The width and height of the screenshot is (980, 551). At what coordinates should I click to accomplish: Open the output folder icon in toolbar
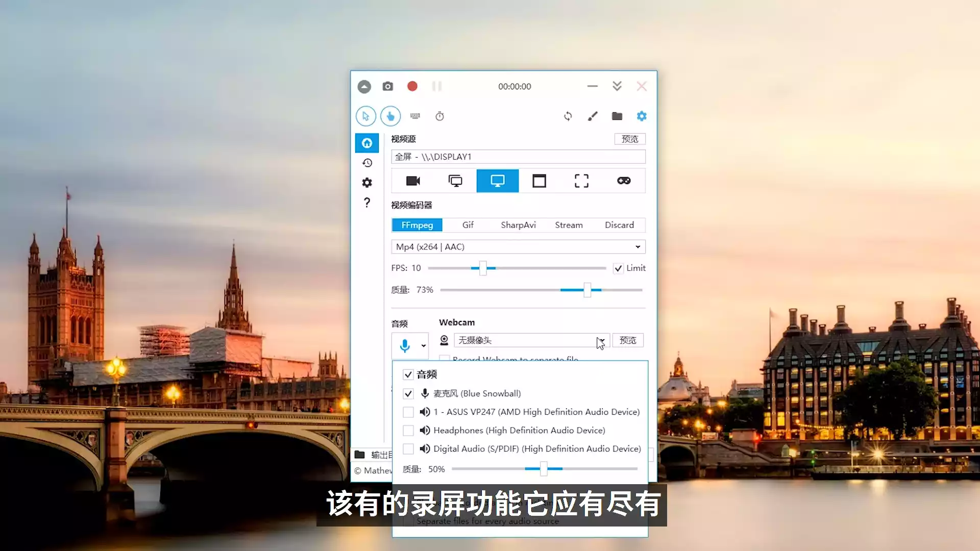(x=617, y=116)
